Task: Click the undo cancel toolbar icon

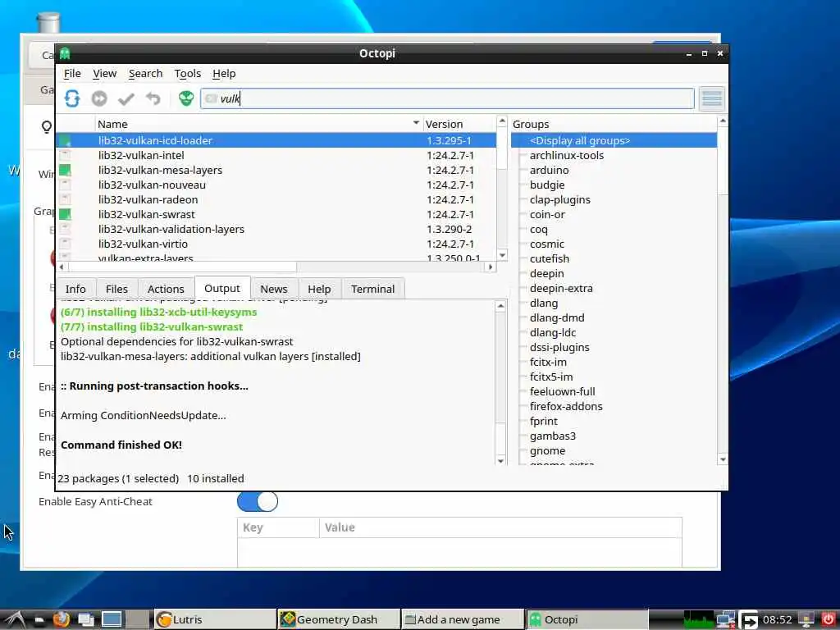Action: (153, 98)
